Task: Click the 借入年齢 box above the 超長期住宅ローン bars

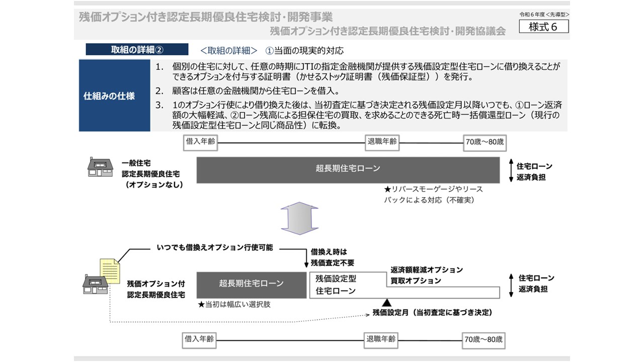Action: click(200, 142)
